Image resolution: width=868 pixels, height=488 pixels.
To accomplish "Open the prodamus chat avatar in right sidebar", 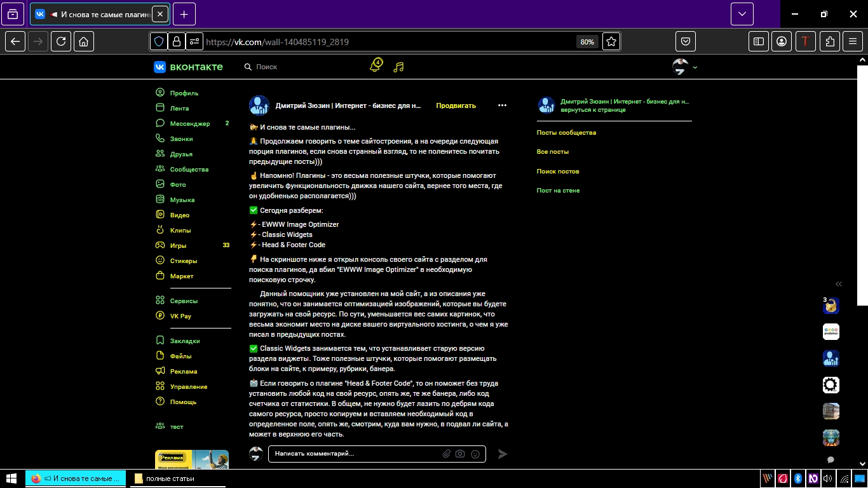I will point(831,332).
